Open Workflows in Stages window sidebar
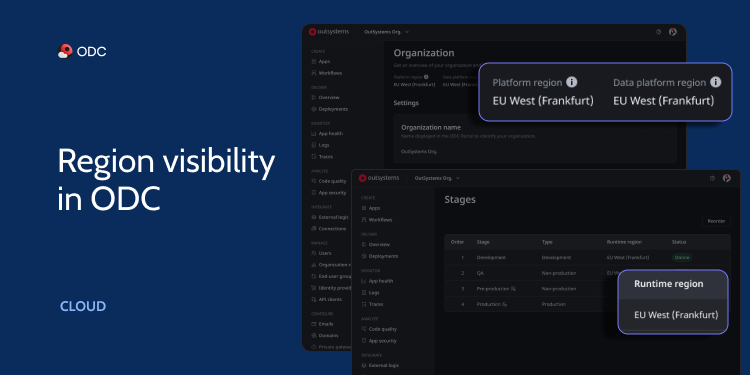The image size is (750, 375). coord(377,220)
